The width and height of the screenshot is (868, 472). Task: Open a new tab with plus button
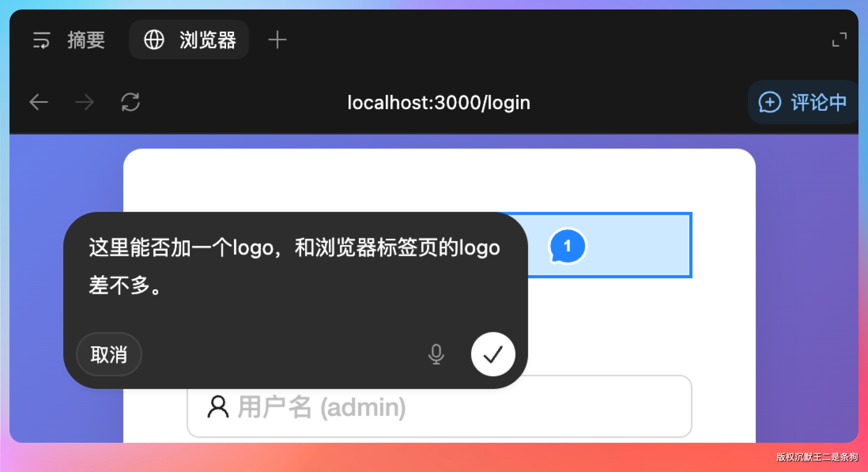pos(277,40)
